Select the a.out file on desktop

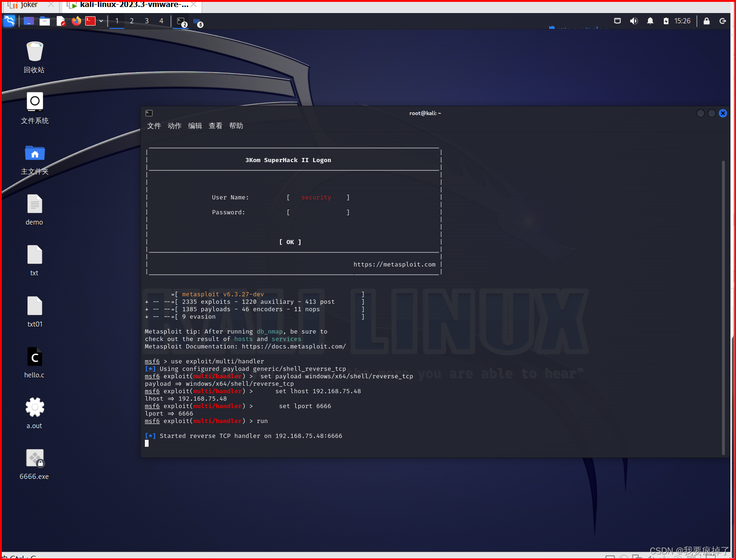[x=34, y=414]
